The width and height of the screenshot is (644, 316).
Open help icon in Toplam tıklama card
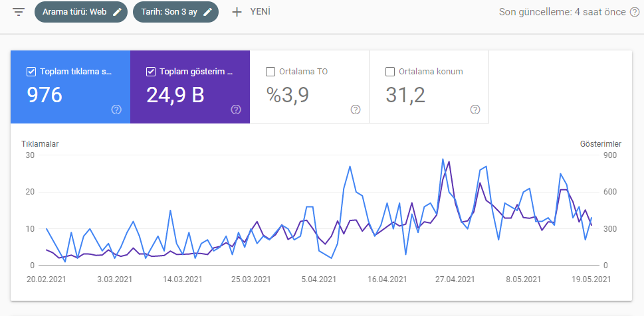[117, 110]
